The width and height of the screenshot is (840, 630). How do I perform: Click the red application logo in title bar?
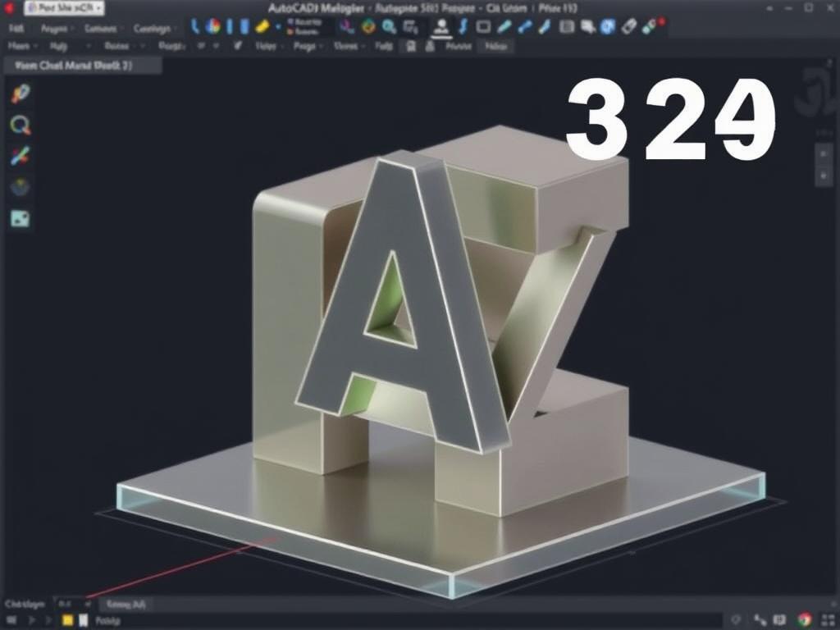(x=9, y=7)
